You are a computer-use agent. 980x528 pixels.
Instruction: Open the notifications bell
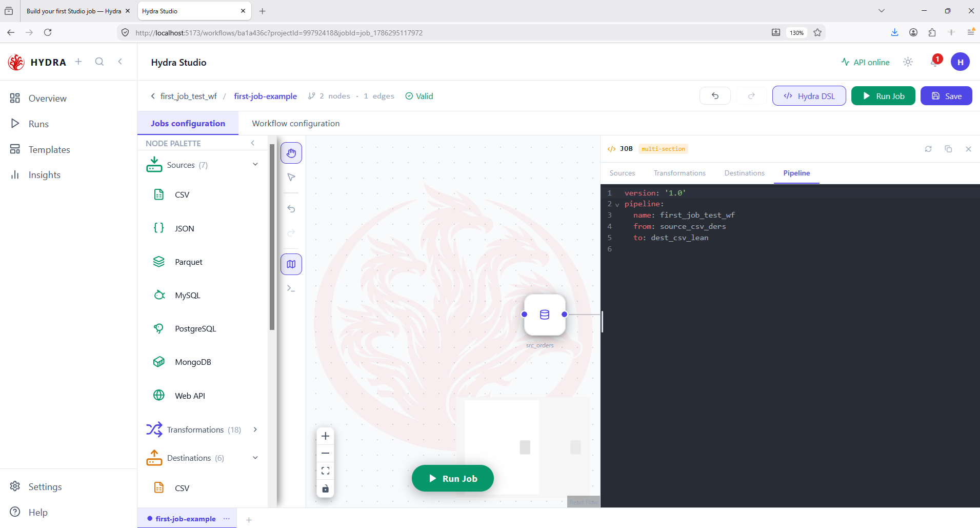coord(935,62)
